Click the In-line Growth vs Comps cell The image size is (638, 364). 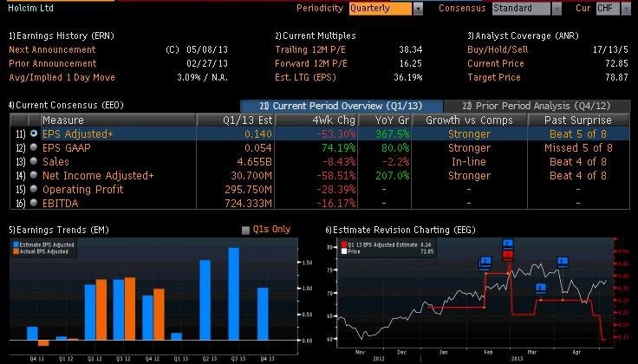[469, 161]
